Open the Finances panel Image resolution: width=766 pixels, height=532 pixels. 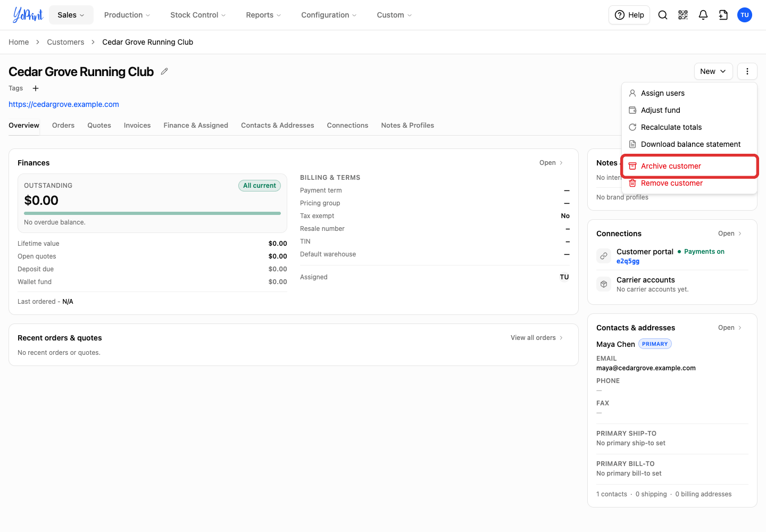coord(552,163)
